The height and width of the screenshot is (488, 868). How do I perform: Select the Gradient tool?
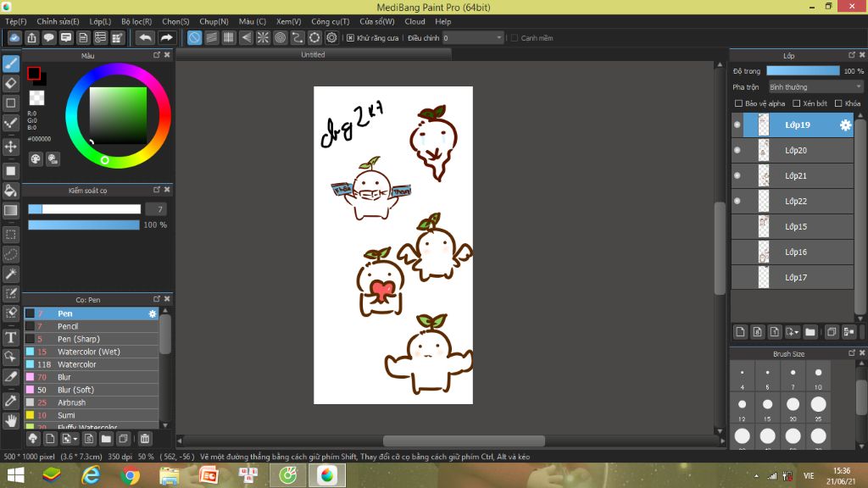11,210
